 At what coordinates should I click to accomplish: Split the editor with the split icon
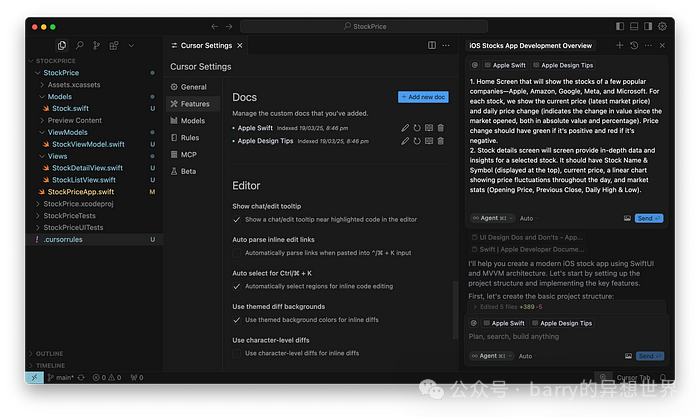click(432, 45)
